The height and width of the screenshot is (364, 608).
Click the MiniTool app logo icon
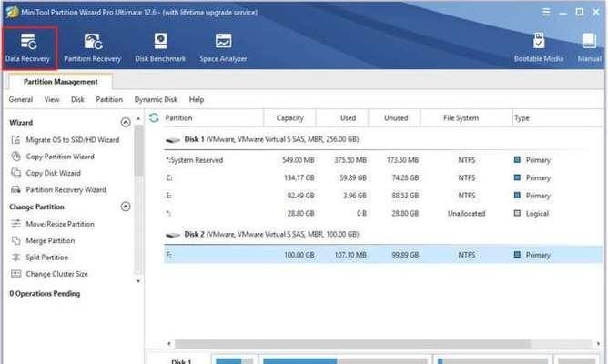[12, 12]
